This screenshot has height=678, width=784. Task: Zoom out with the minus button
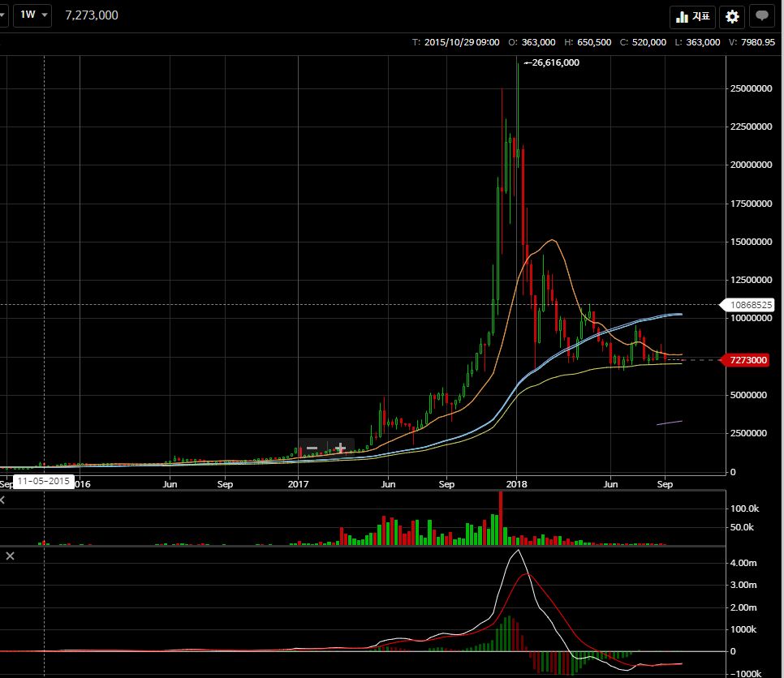(x=312, y=448)
